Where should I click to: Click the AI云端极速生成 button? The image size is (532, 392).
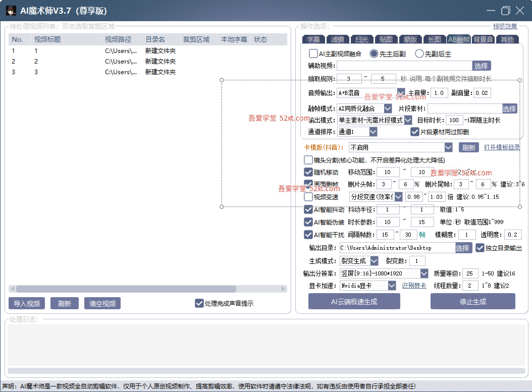354,301
